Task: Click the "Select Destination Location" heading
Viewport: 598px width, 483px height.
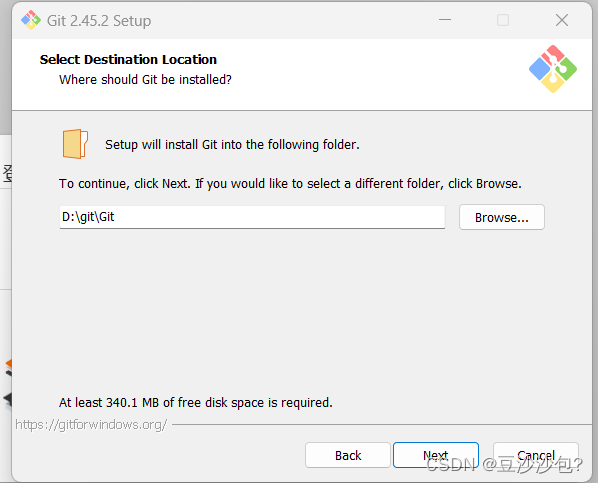Action: (128, 60)
